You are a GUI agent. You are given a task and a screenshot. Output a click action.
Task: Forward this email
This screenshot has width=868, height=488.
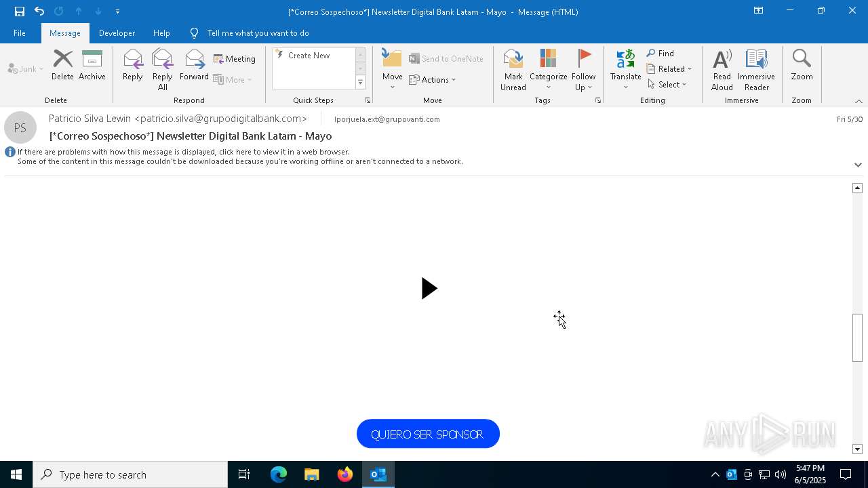[x=194, y=65]
